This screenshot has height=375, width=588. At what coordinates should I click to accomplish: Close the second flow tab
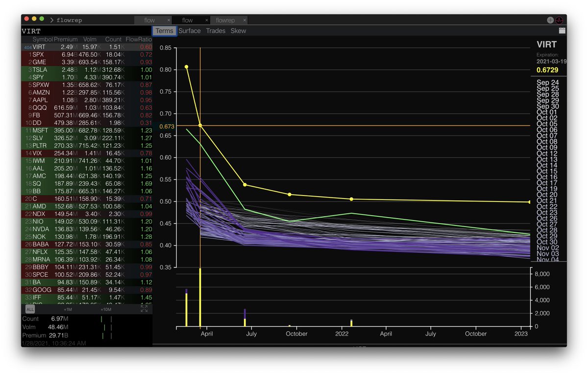pyautogui.click(x=207, y=20)
